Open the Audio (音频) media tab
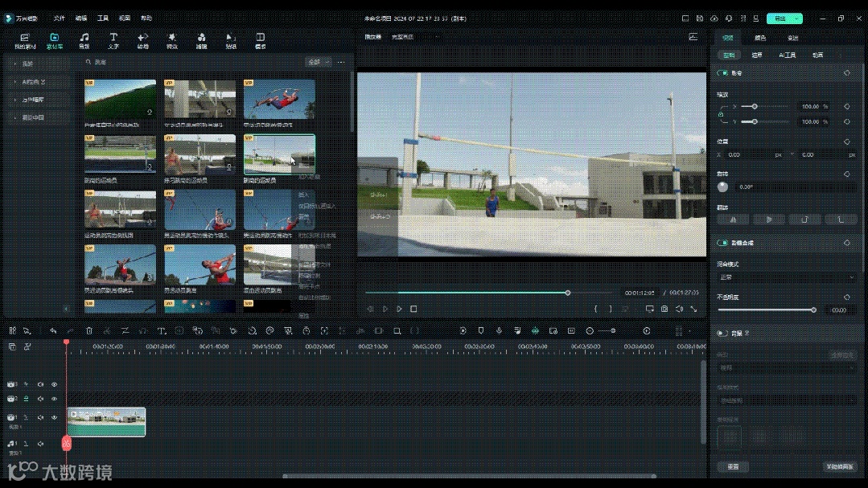 pyautogui.click(x=84, y=40)
